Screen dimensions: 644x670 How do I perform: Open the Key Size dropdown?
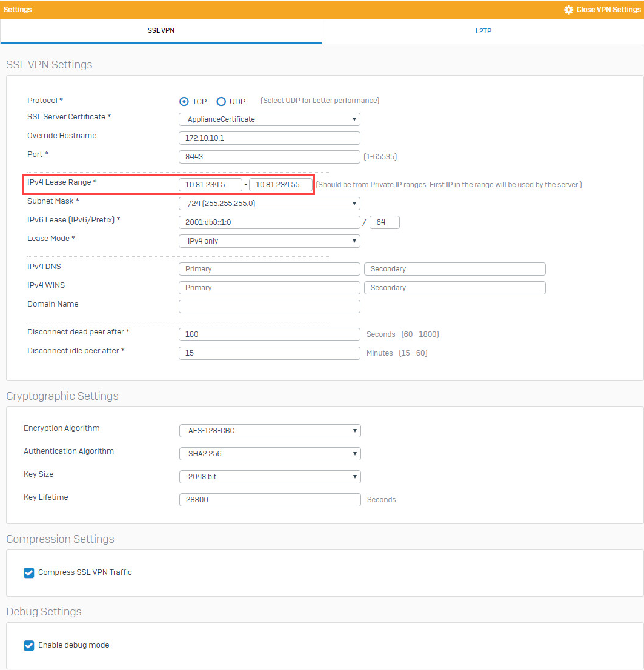coord(270,477)
